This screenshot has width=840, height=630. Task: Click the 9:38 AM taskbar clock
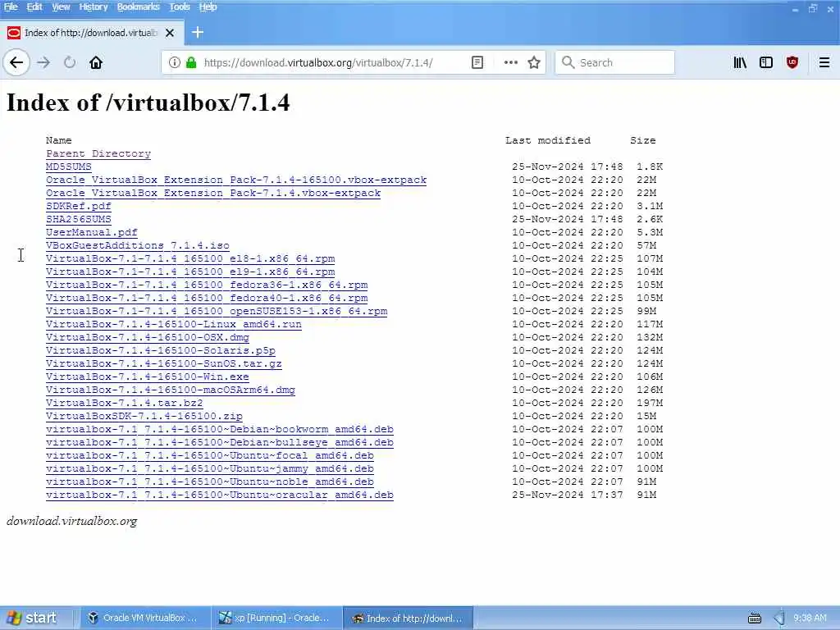coord(810,619)
